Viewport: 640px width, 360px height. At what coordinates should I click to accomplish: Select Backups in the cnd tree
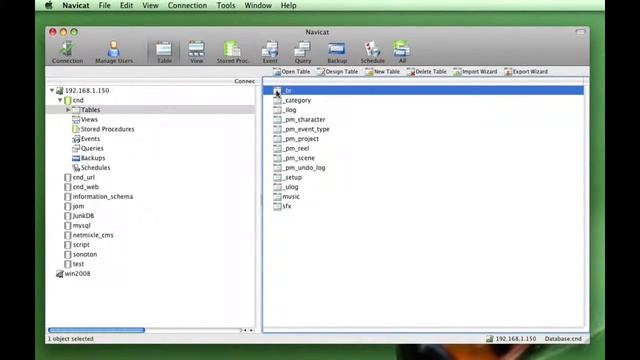tap(88, 158)
